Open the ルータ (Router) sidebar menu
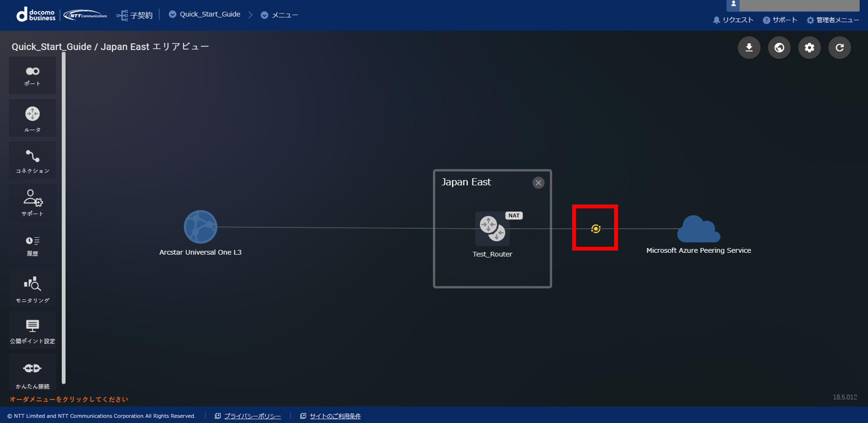868x423 pixels. coord(32,118)
